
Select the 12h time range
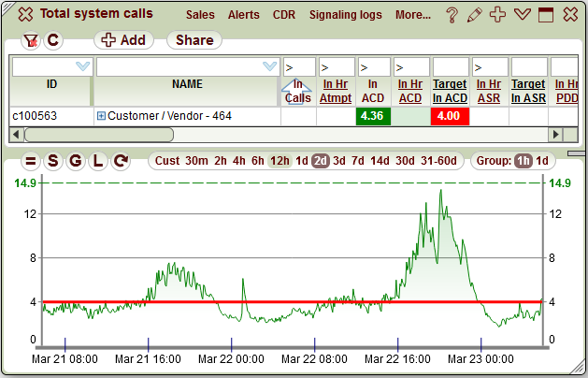click(280, 161)
